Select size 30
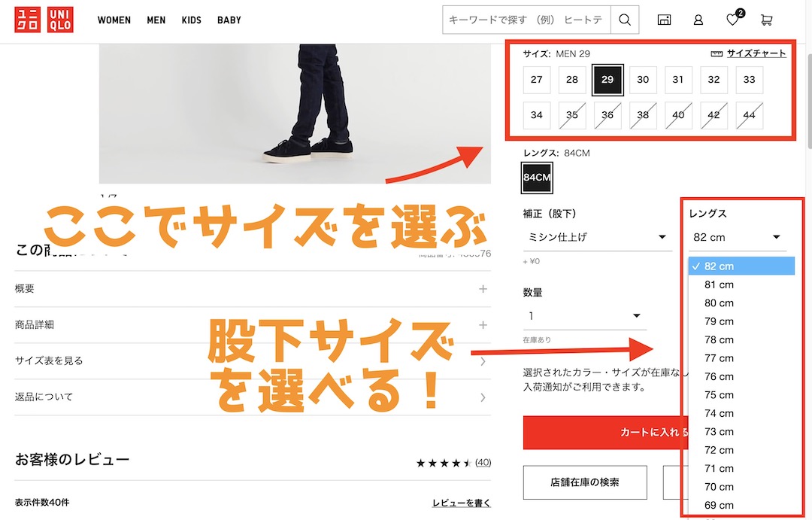 (643, 80)
